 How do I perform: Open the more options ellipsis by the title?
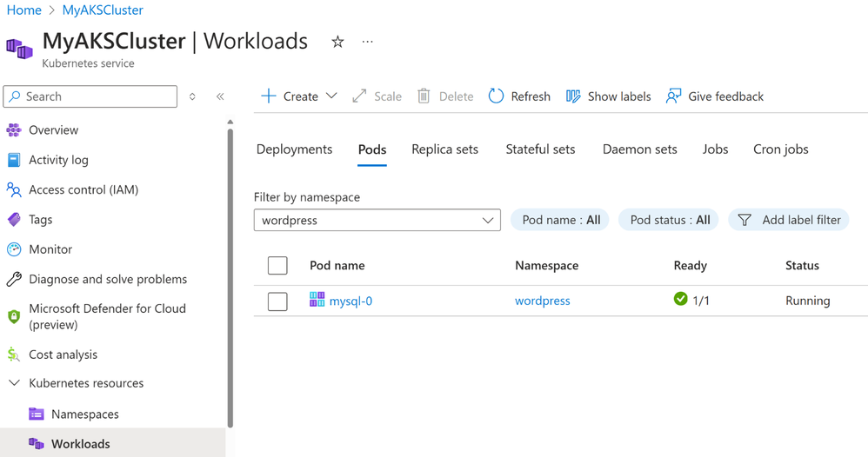pyautogui.click(x=368, y=42)
